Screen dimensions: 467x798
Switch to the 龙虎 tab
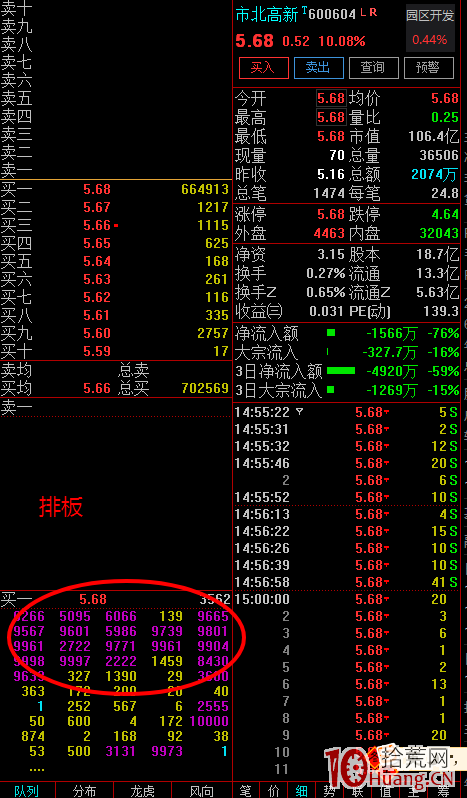click(142, 791)
